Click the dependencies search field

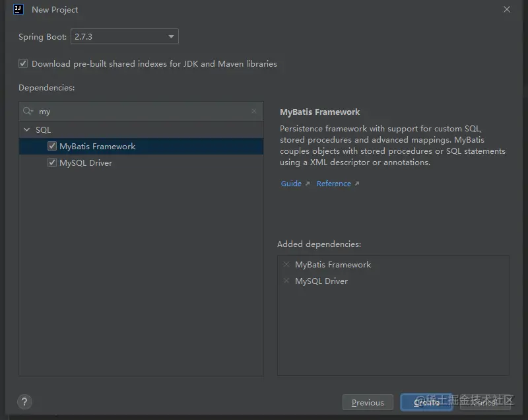(141, 111)
